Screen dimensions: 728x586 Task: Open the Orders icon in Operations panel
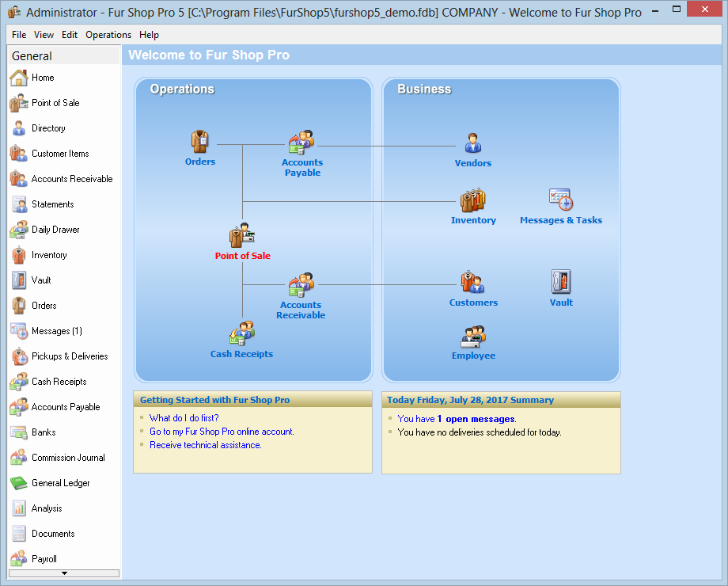(x=200, y=143)
